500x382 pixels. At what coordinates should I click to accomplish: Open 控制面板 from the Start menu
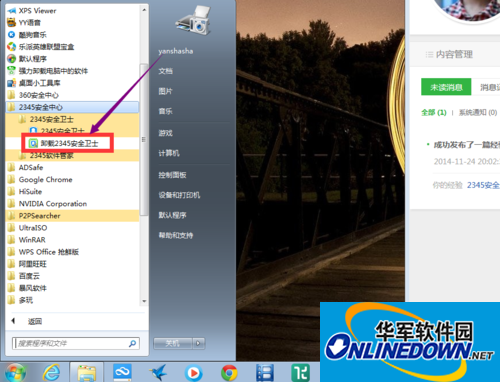tap(172, 175)
